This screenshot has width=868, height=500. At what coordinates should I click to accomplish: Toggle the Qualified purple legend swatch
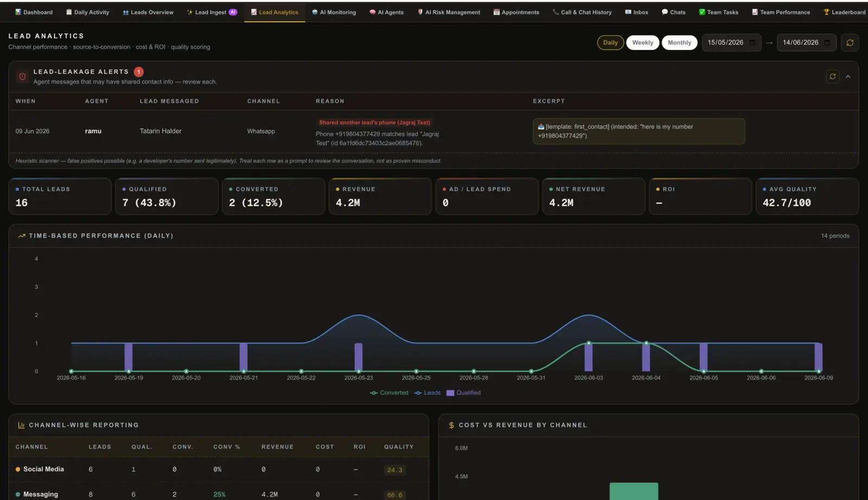(x=450, y=393)
